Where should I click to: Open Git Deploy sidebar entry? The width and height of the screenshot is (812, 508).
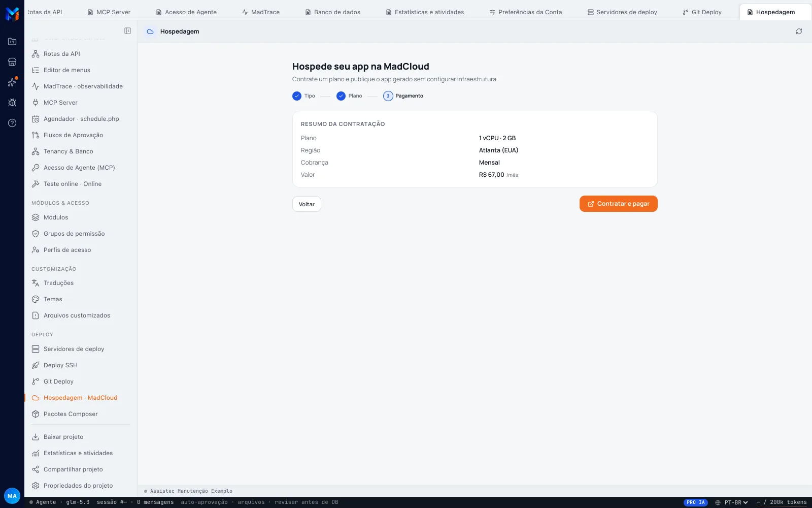pyautogui.click(x=81, y=382)
